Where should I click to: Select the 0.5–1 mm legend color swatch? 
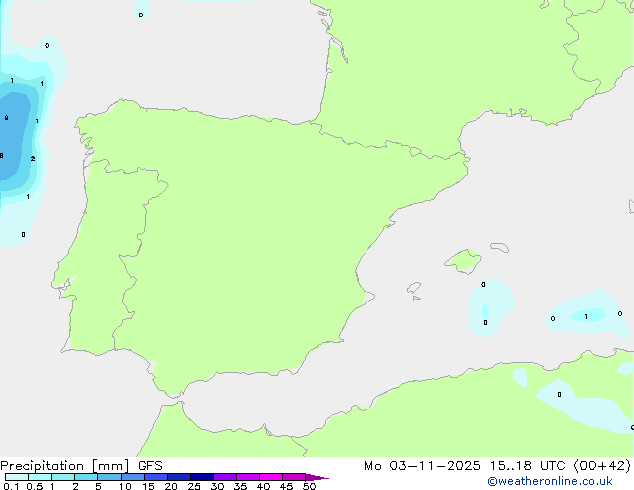(40, 477)
